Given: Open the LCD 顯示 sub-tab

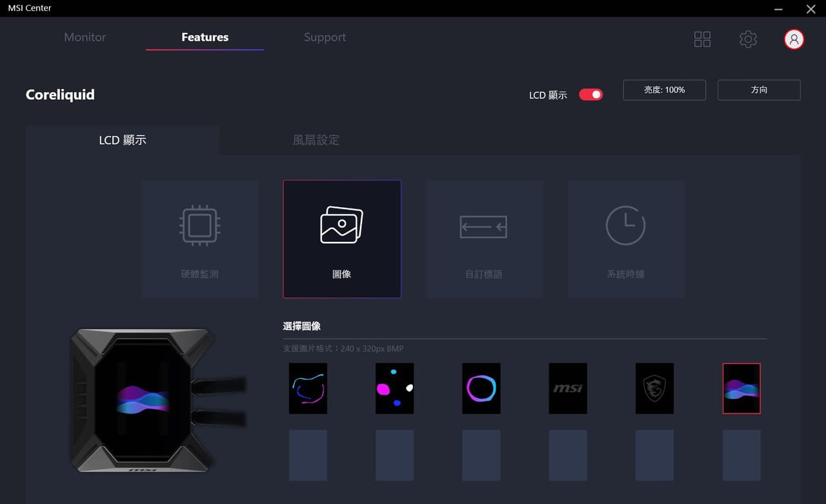Looking at the screenshot, I should [123, 140].
